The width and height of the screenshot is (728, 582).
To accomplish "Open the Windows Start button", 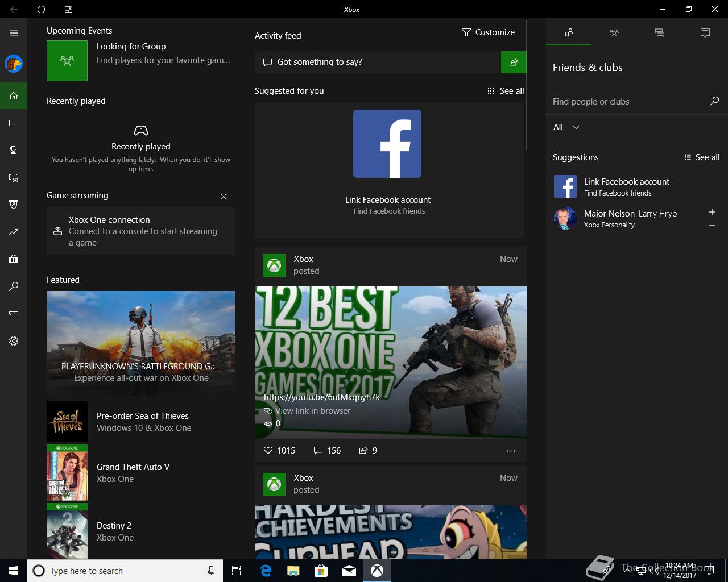I will [x=14, y=571].
